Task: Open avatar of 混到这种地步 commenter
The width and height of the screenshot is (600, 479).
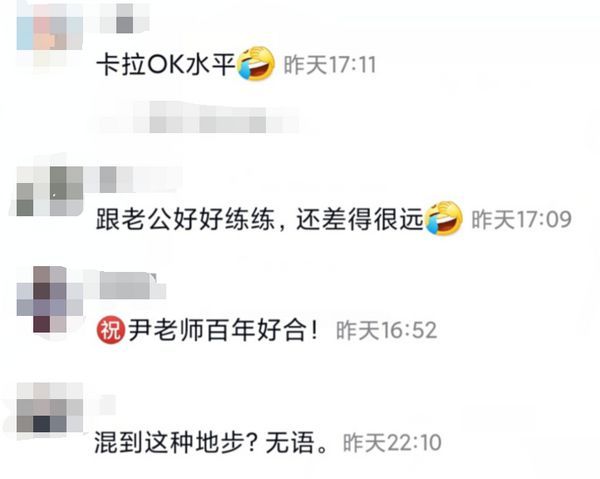Action: 50,409
